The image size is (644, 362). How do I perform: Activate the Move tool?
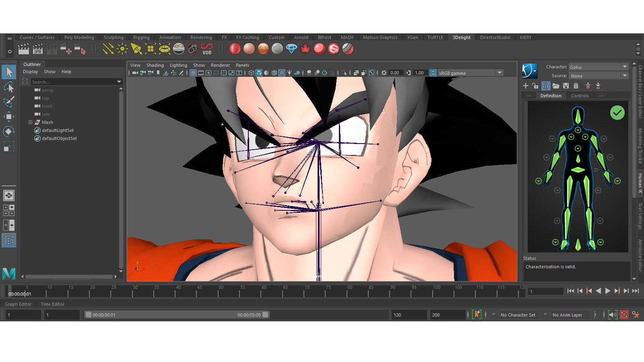(9, 117)
